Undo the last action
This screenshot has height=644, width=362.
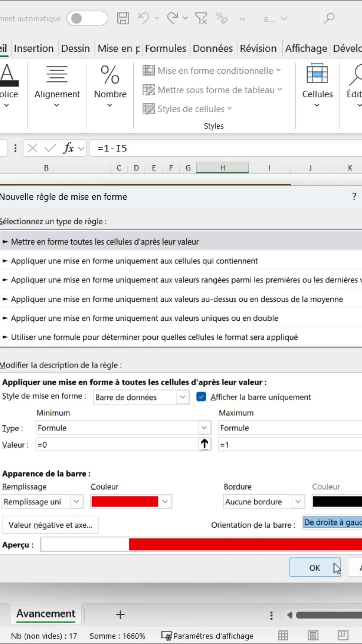tap(144, 18)
